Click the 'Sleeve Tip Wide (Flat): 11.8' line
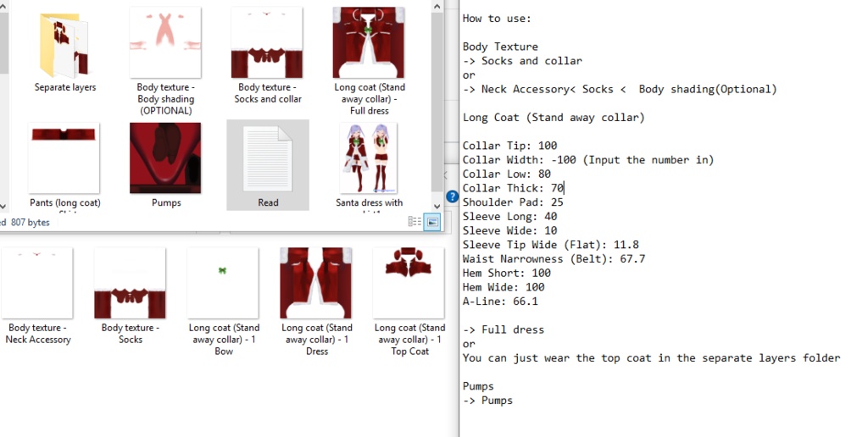 pyautogui.click(x=551, y=245)
